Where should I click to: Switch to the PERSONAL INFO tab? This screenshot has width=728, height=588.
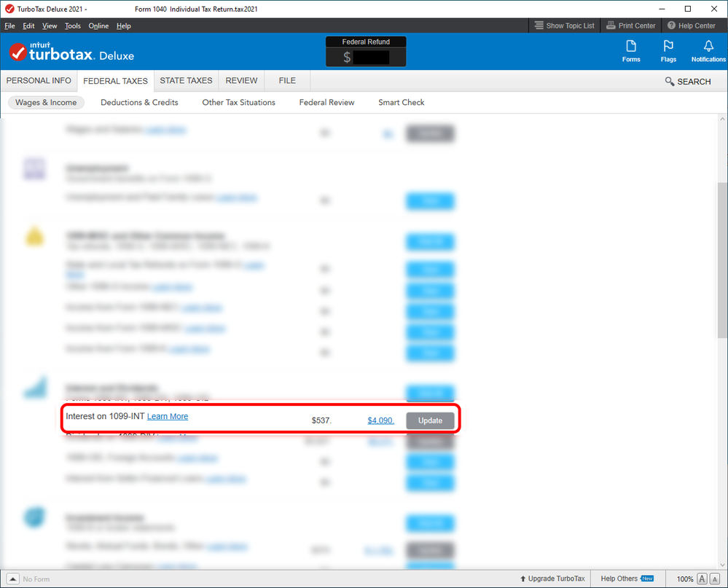pyautogui.click(x=39, y=81)
